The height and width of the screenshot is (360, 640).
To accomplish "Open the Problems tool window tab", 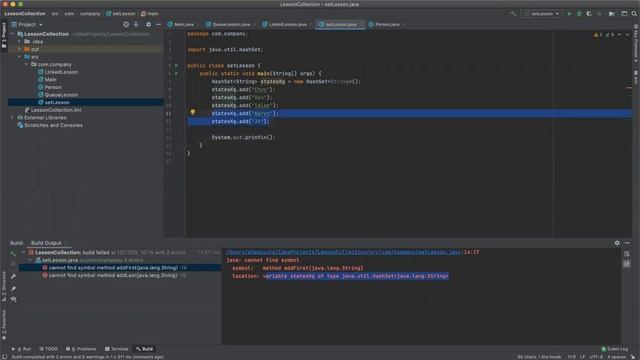I will point(81,349).
